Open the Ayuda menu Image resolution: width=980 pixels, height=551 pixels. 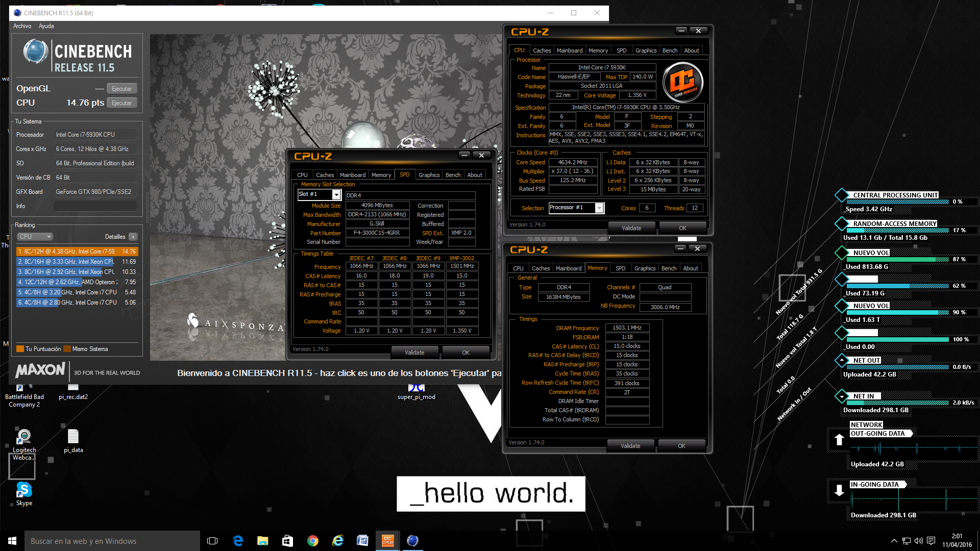coord(46,26)
